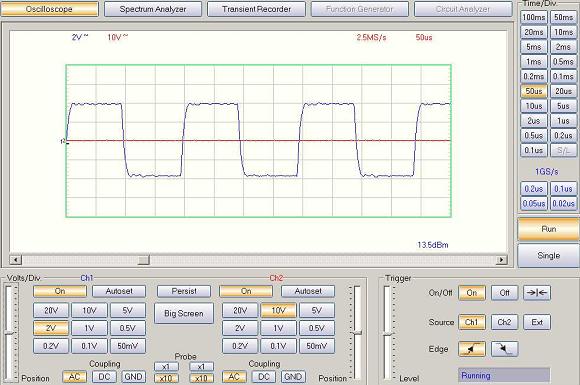Set time base to 1ms
Viewport: 580px width, 385px height.
click(x=534, y=62)
